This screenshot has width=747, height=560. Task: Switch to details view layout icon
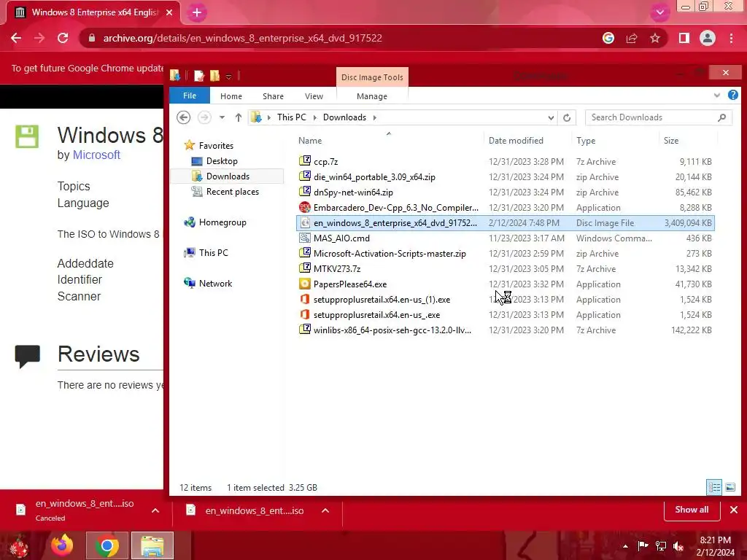click(x=714, y=487)
